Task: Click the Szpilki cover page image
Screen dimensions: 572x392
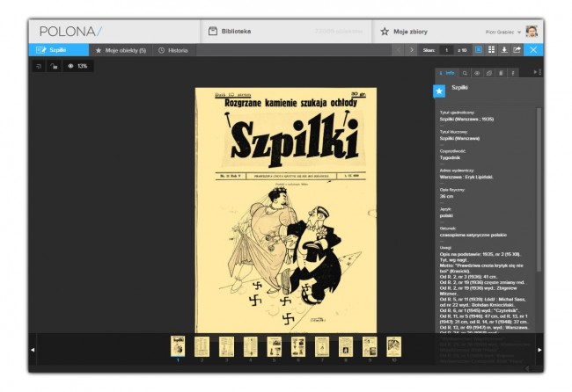Action: pyautogui.click(x=286, y=210)
